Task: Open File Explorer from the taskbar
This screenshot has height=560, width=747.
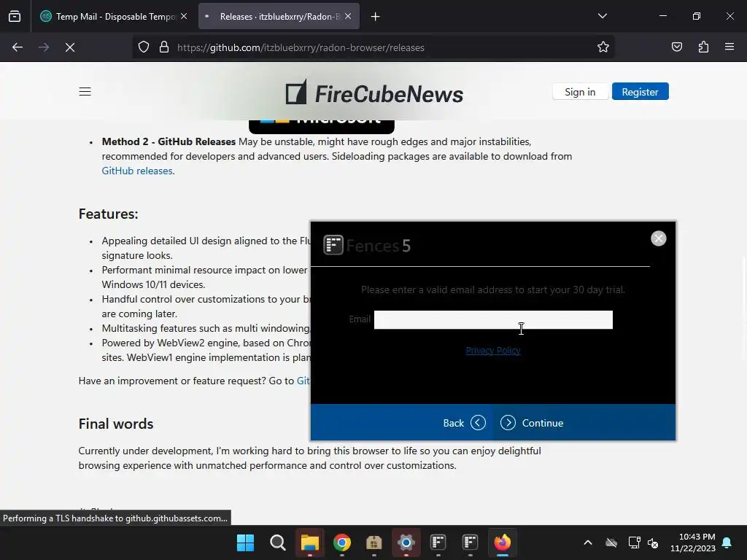Action: pos(309,542)
